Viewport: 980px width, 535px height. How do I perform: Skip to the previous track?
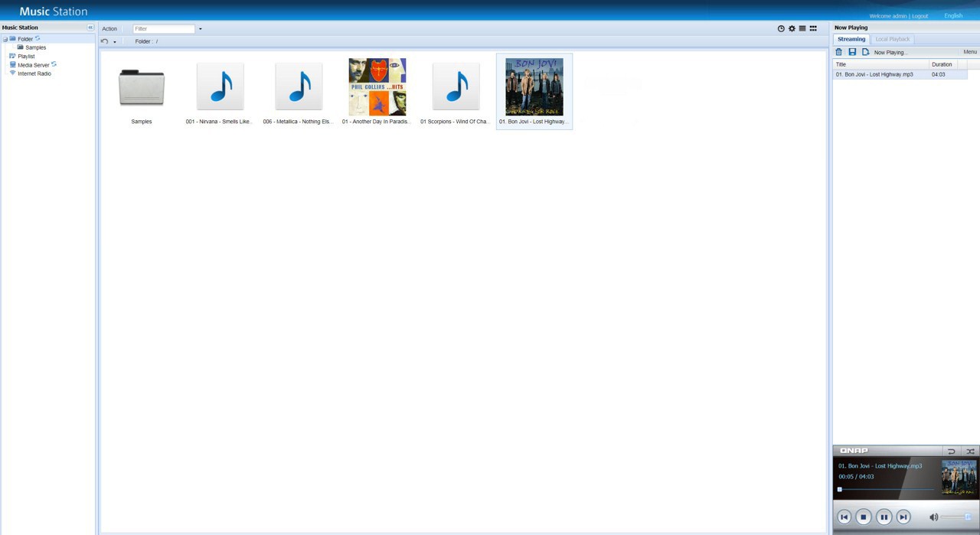(x=844, y=517)
